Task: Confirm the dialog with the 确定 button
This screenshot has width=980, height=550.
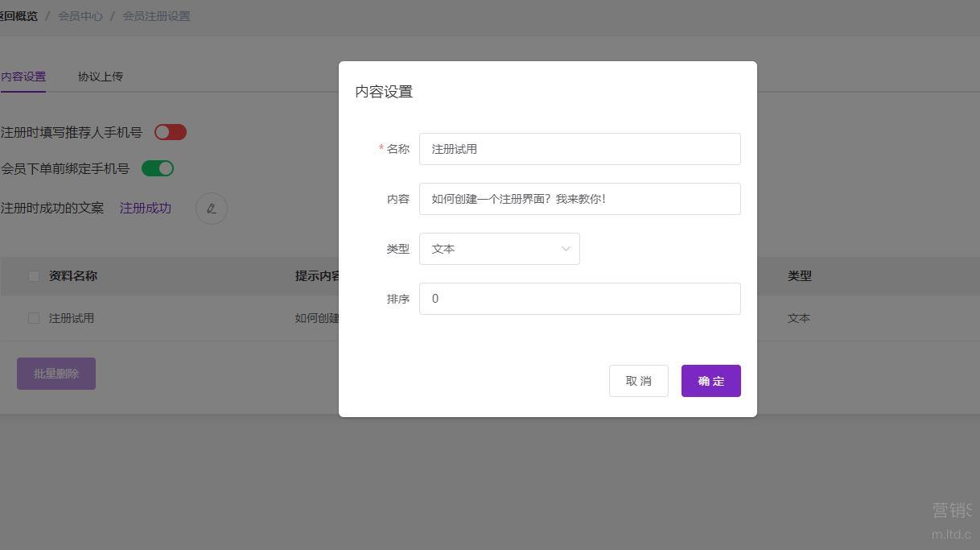Action: (x=710, y=381)
